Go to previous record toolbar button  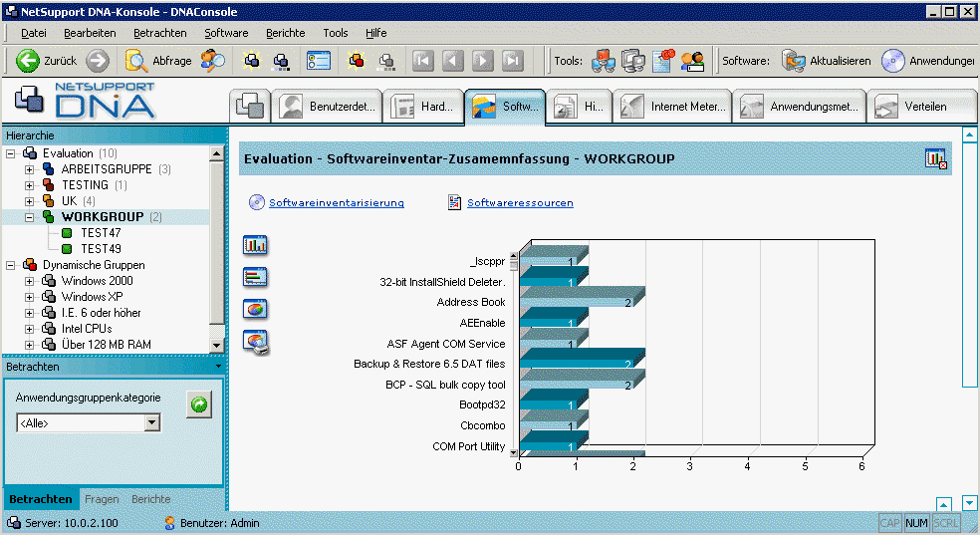[x=453, y=61]
